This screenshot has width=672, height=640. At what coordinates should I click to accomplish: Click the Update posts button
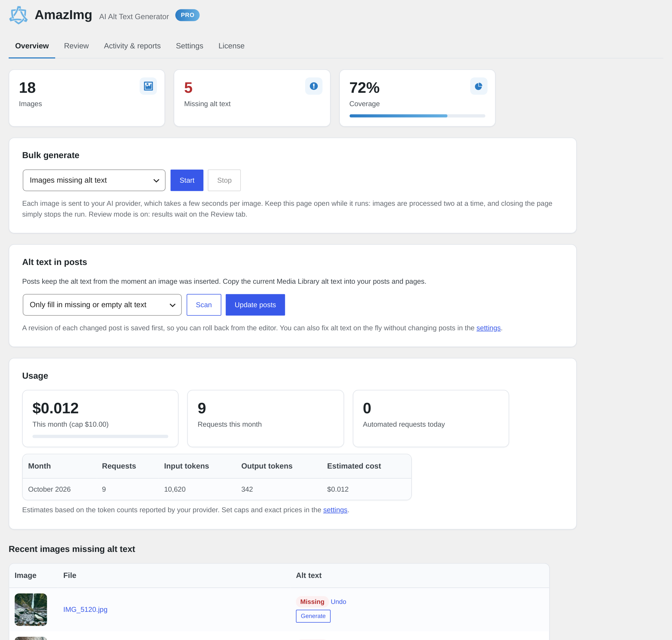coord(255,305)
